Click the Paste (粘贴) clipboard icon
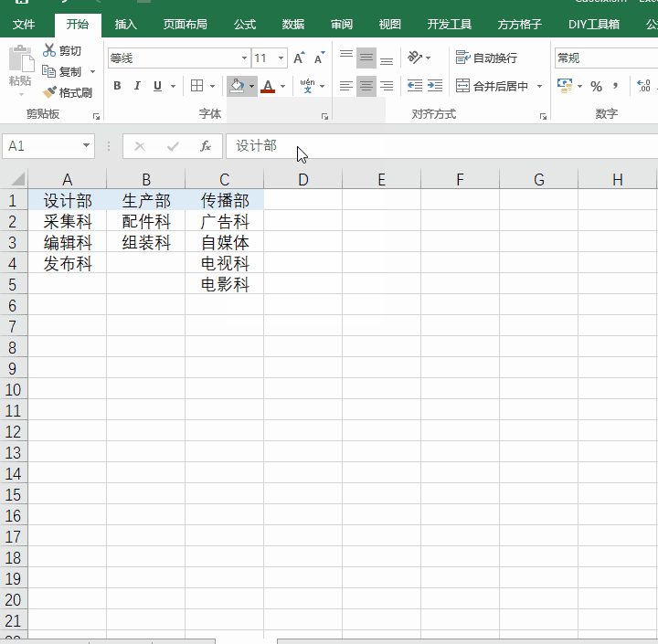The height and width of the screenshot is (644, 658). pyautogui.click(x=21, y=58)
